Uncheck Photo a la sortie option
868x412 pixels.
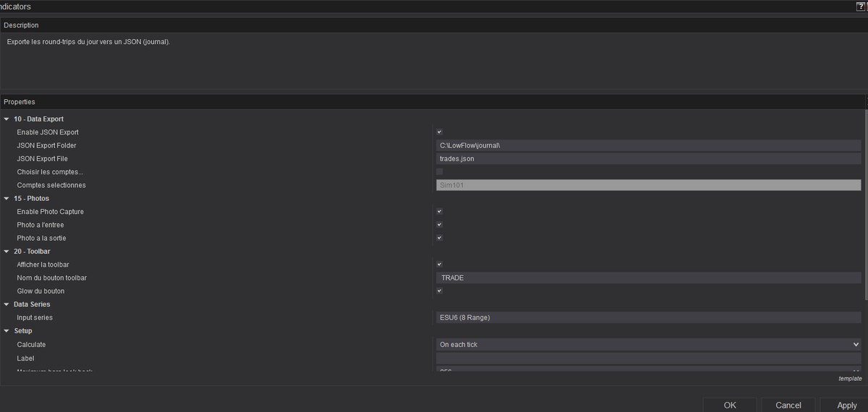click(x=439, y=238)
